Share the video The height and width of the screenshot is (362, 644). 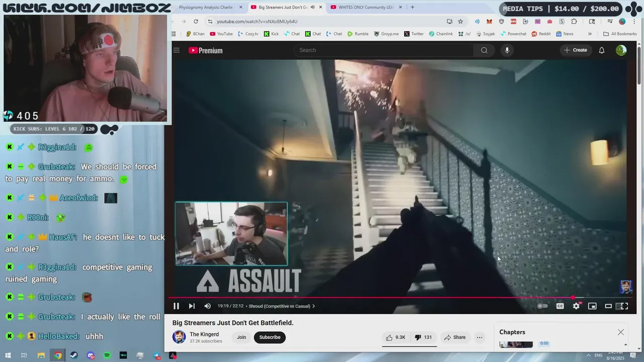455,337
